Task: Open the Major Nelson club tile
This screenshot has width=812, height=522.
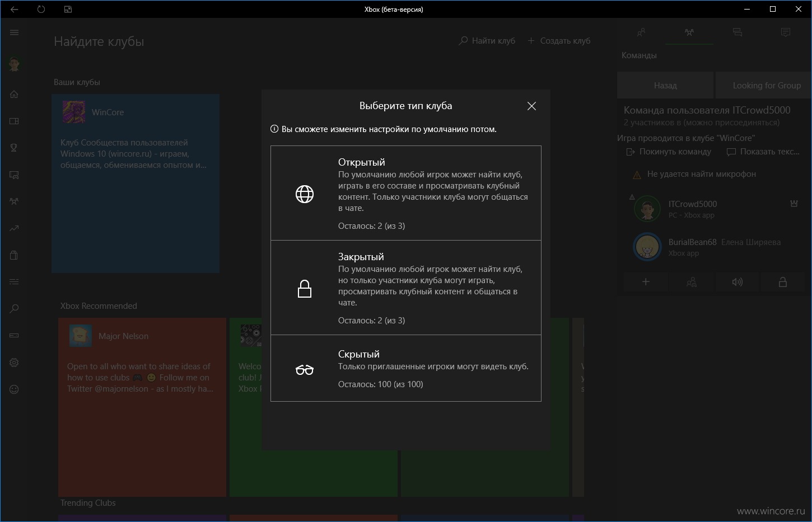Action: 142,407
